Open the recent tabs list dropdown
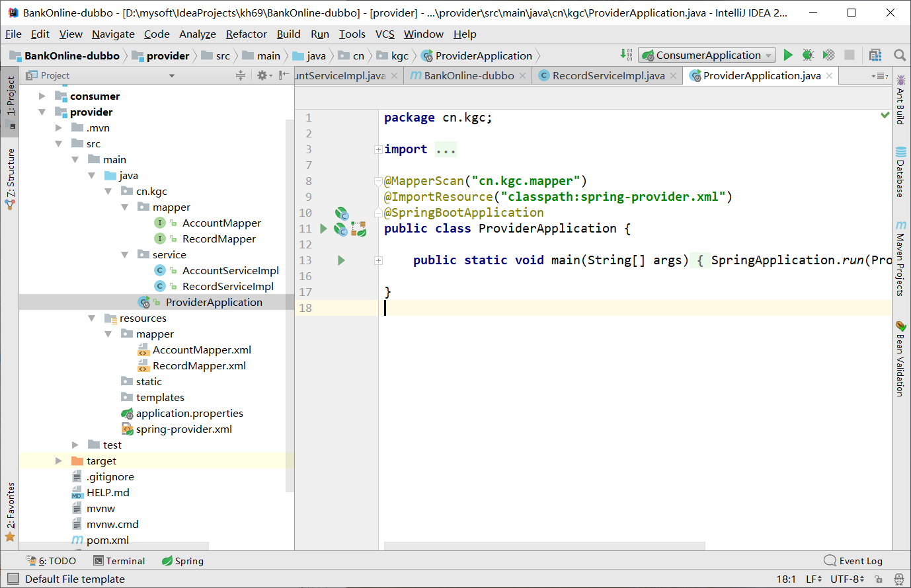911x588 pixels. pyautogui.click(x=879, y=76)
